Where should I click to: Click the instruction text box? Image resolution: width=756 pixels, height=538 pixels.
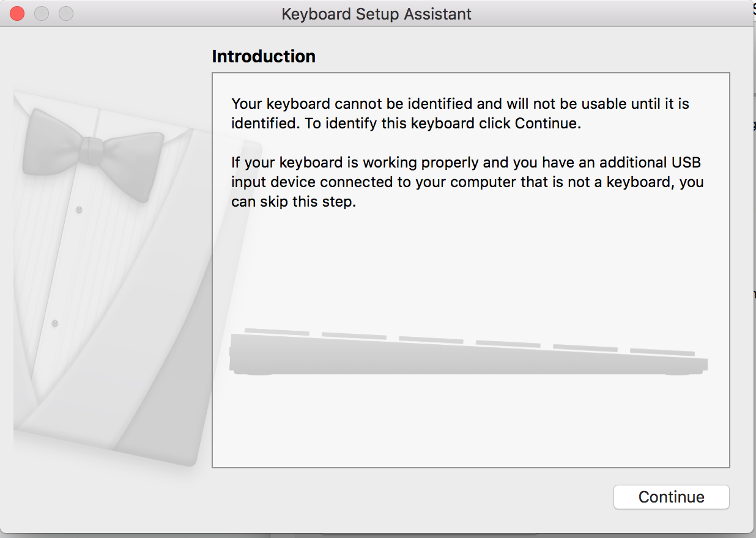471,269
